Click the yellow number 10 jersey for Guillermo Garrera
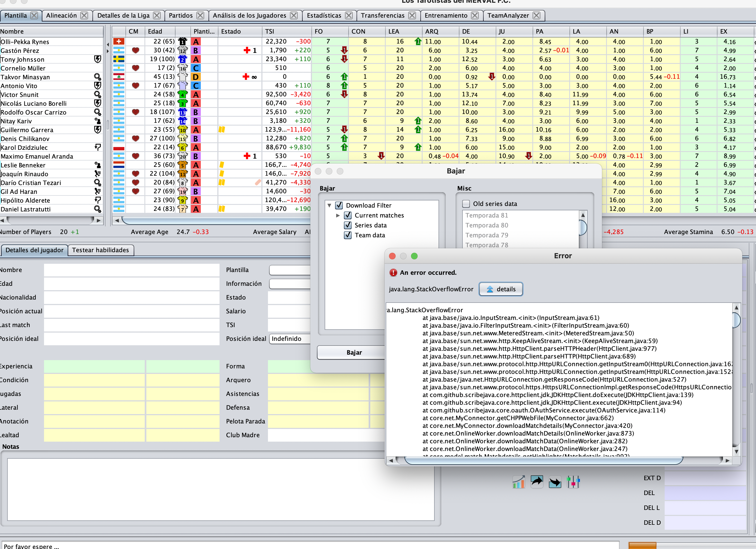 (182, 129)
